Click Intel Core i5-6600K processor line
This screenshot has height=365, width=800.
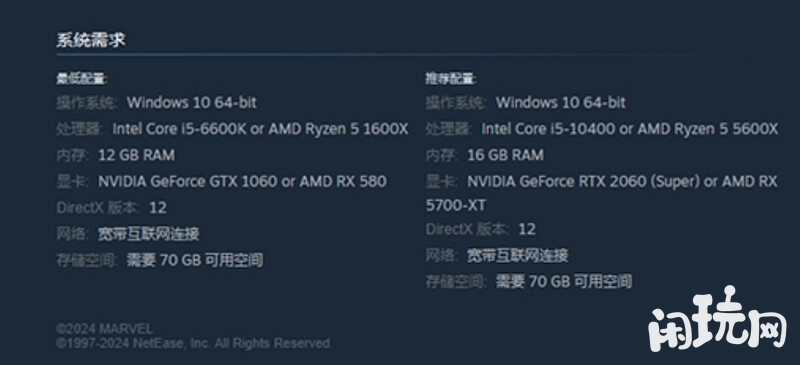232,129
